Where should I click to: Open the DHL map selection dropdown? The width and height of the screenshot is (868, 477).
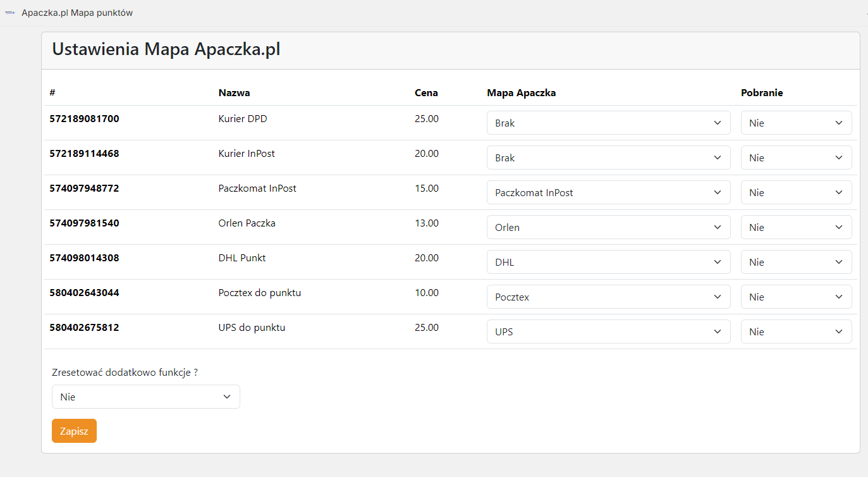click(x=608, y=262)
